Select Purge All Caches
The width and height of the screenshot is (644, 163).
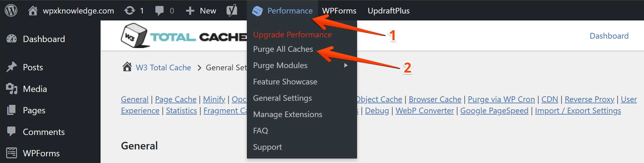click(x=283, y=49)
